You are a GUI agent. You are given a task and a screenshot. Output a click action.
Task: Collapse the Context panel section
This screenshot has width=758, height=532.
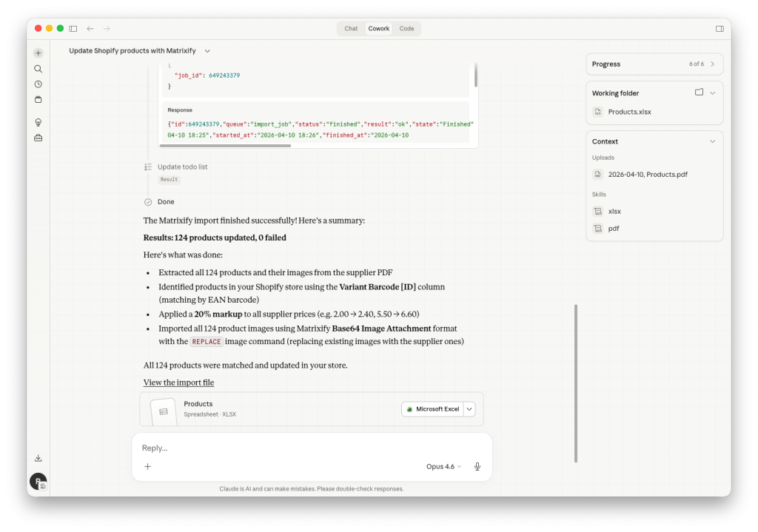[x=713, y=141]
